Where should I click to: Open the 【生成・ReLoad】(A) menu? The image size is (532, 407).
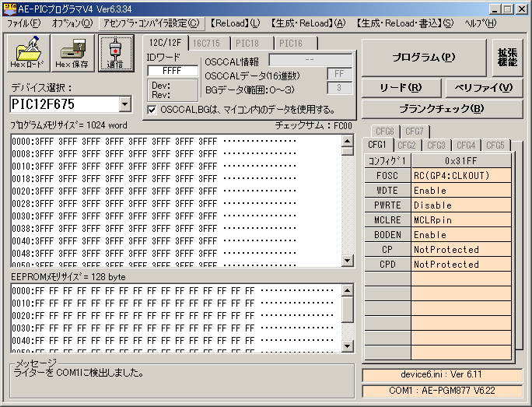click(x=308, y=23)
